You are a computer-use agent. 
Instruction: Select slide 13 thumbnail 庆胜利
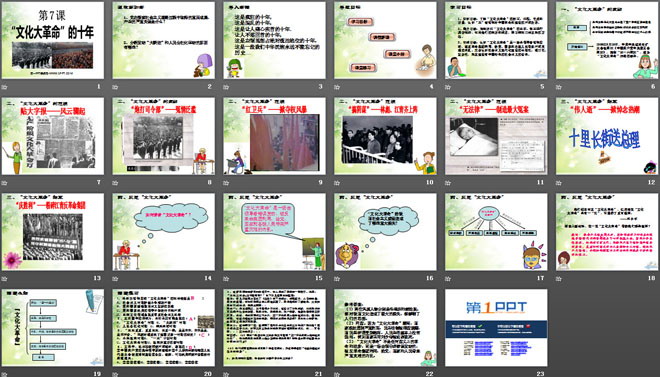pos(53,232)
